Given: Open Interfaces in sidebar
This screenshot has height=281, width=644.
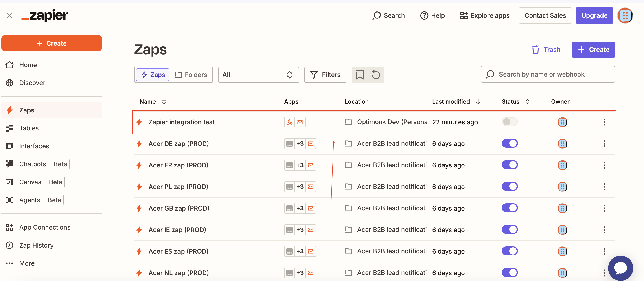Looking at the screenshot, I should click(x=52, y=146).
